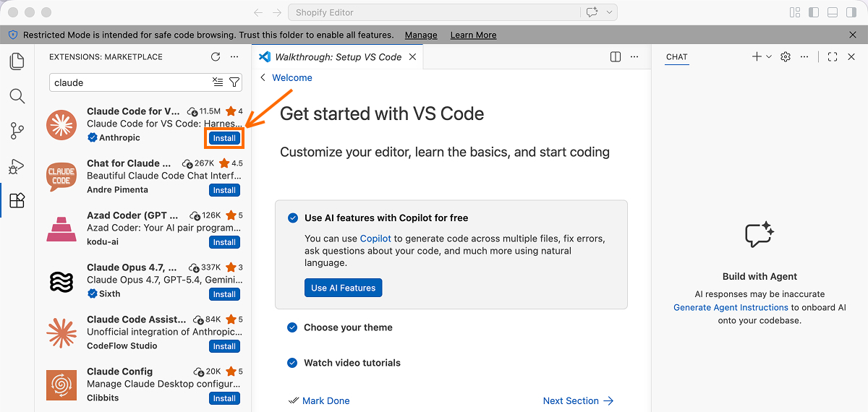Toggle bottom panel visibility
The image size is (868, 412).
point(833,12)
